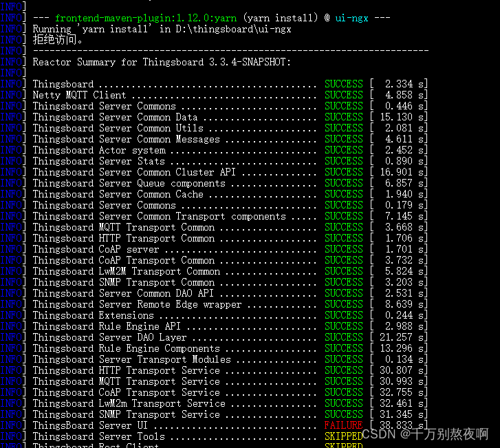Click 'Thingsboard Server Common DAO API' text

point(123,293)
